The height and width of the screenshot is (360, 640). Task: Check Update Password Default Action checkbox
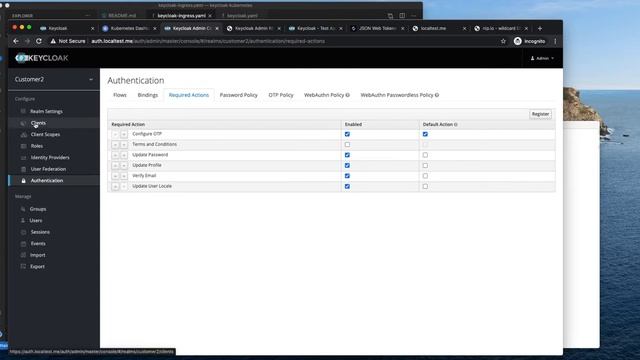(x=425, y=155)
